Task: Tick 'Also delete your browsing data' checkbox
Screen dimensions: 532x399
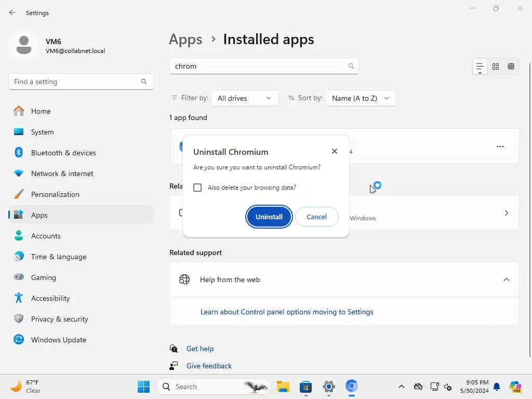Action: tap(197, 188)
